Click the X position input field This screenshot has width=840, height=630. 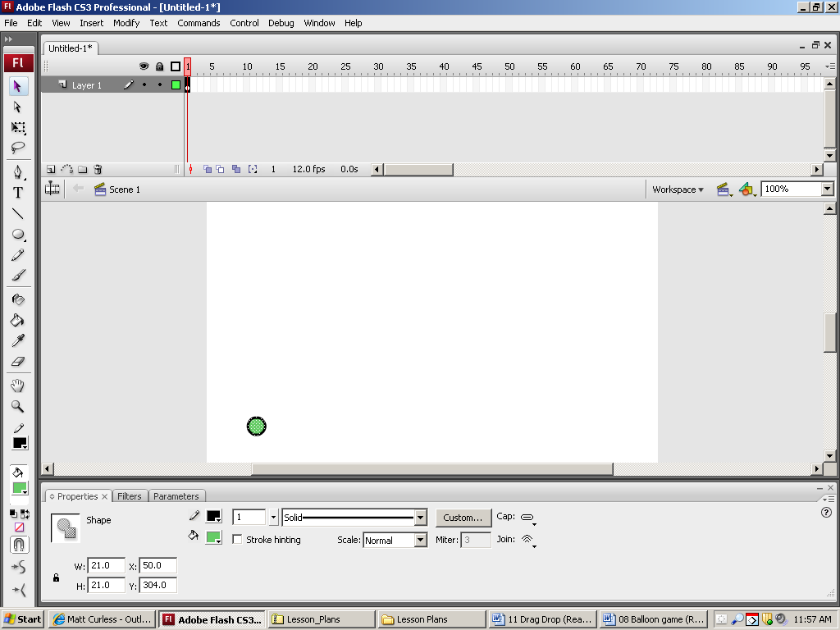tap(157, 566)
